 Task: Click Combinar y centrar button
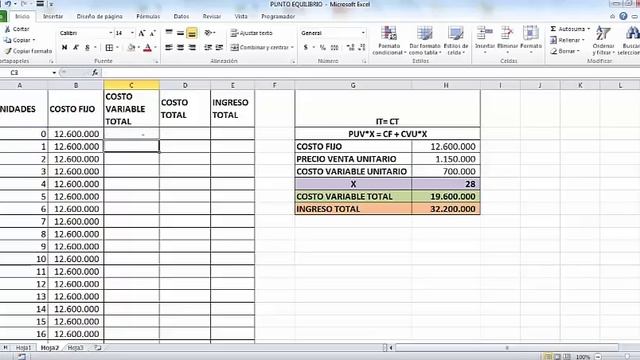[x=260, y=48]
